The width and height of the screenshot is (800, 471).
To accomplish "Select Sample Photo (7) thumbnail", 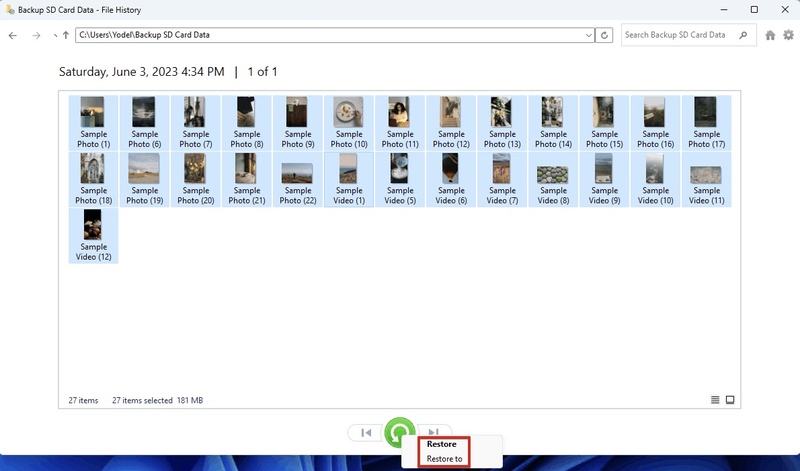I will pos(195,122).
